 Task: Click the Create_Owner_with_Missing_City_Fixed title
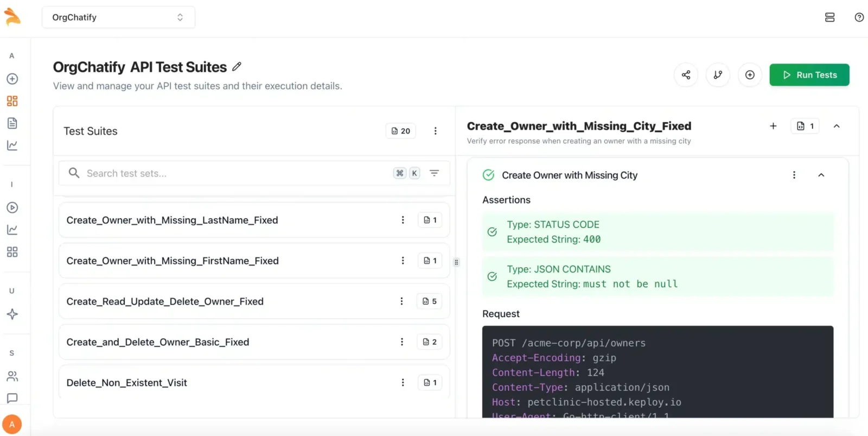[x=579, y=126]
